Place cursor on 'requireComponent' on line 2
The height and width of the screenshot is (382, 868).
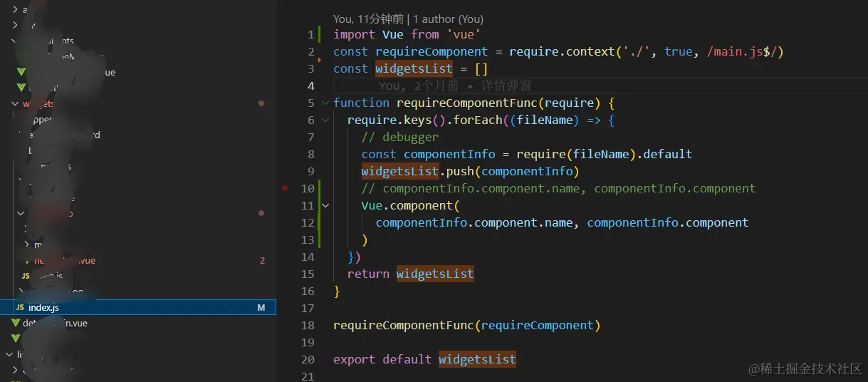[432, 52]
